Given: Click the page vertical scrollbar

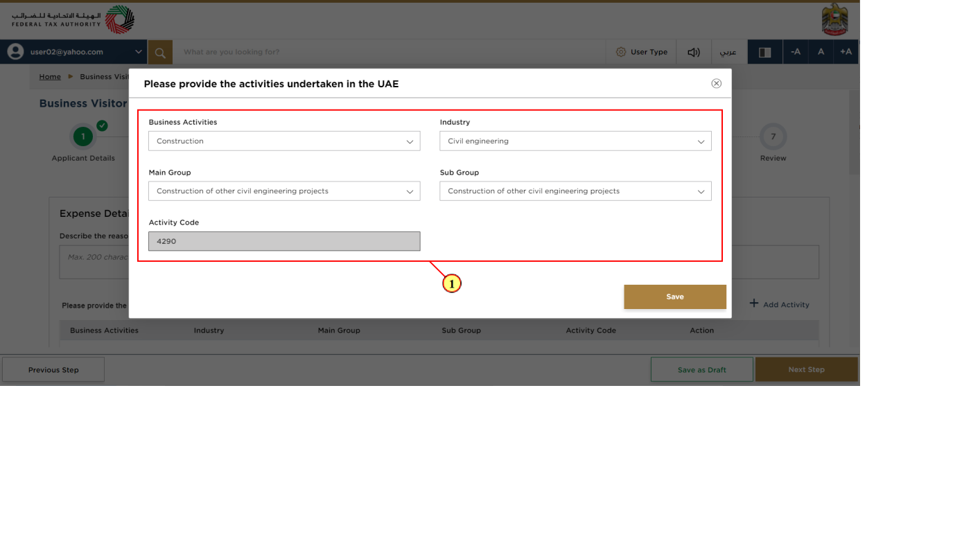Looking at the screenshot, I should click(855, 132).
